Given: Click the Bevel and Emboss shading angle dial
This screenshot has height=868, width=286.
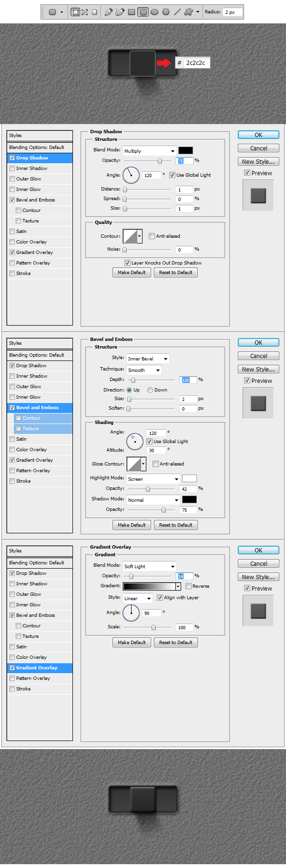Looking at the screenshot, I should tap(135, 442).
